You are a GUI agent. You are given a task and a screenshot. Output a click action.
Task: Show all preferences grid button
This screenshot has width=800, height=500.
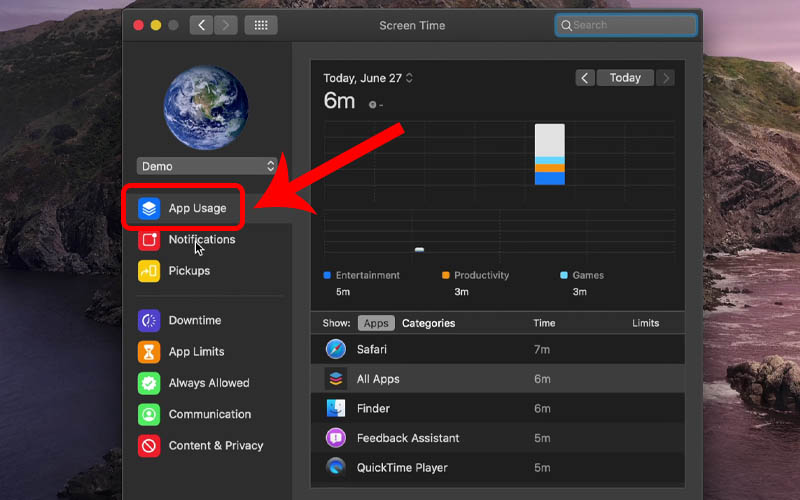coord(261,25)
